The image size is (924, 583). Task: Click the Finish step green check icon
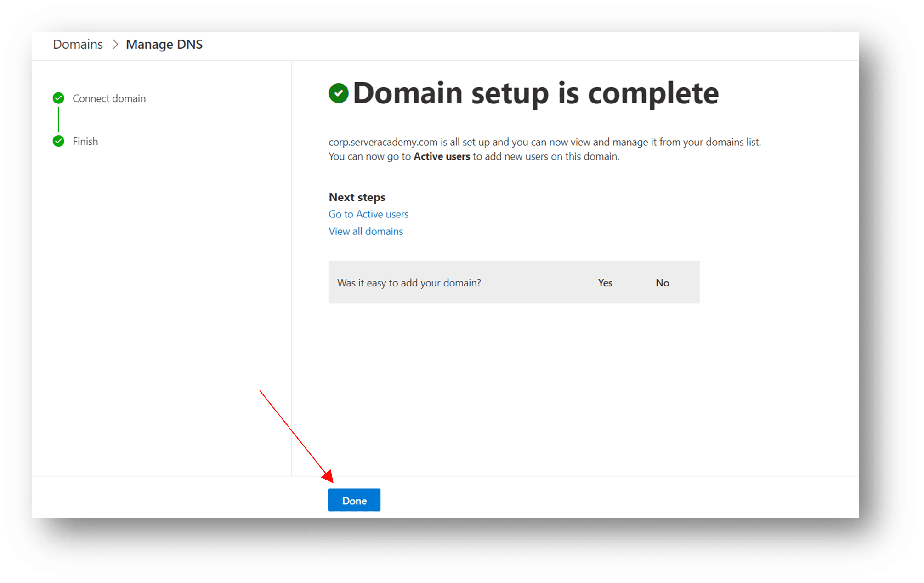point(58,141)
